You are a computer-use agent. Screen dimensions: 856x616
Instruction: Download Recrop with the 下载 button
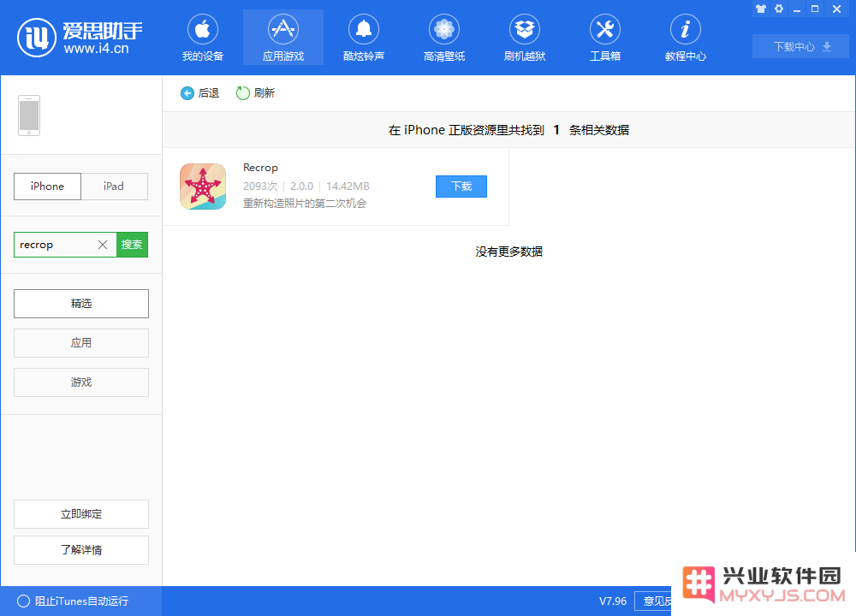[x=461, y=187]
